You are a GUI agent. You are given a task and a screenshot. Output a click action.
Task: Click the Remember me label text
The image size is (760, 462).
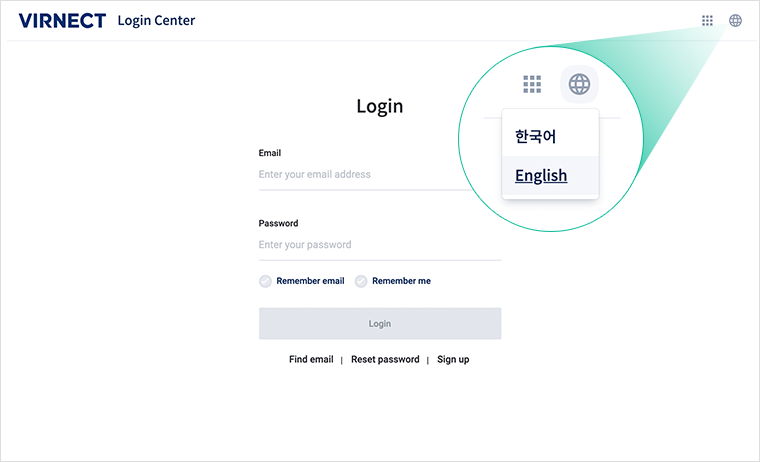(x=401, y=281)
